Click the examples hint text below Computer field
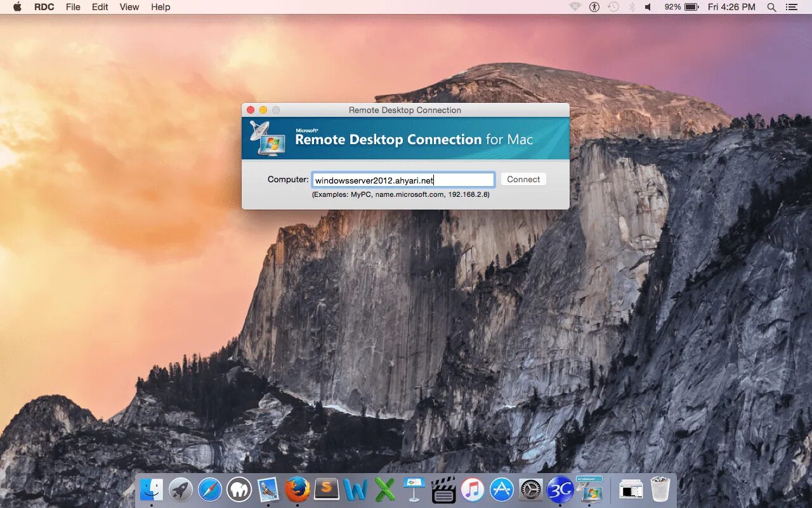The height and width of the screenshot is (508, 812). click(x=400, y=194)
